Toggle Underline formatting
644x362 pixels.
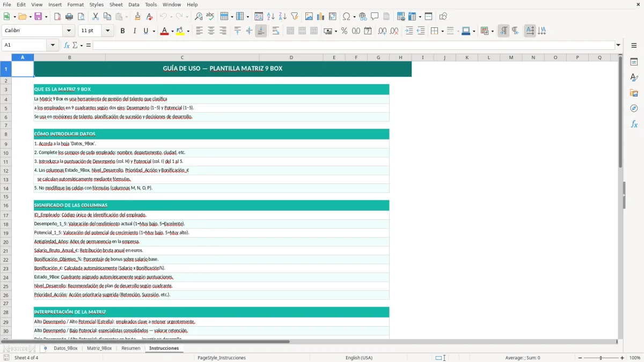[x=145, y=31]
